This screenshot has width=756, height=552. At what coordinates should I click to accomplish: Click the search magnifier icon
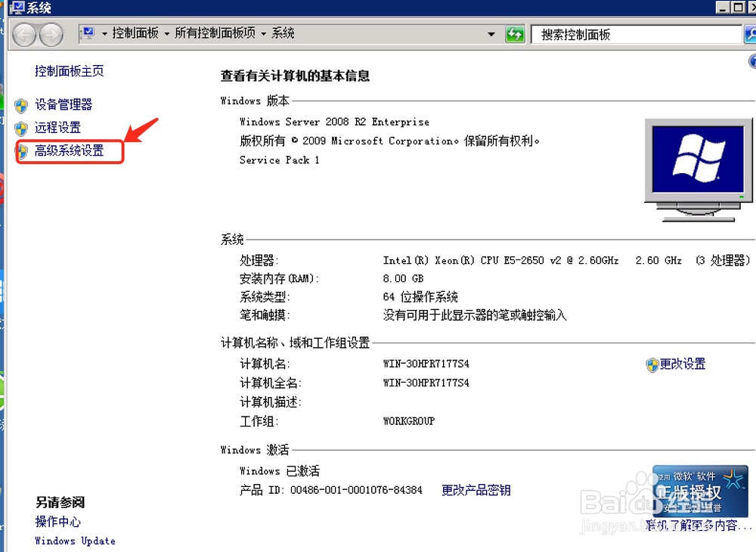click(x=750, y=34)
